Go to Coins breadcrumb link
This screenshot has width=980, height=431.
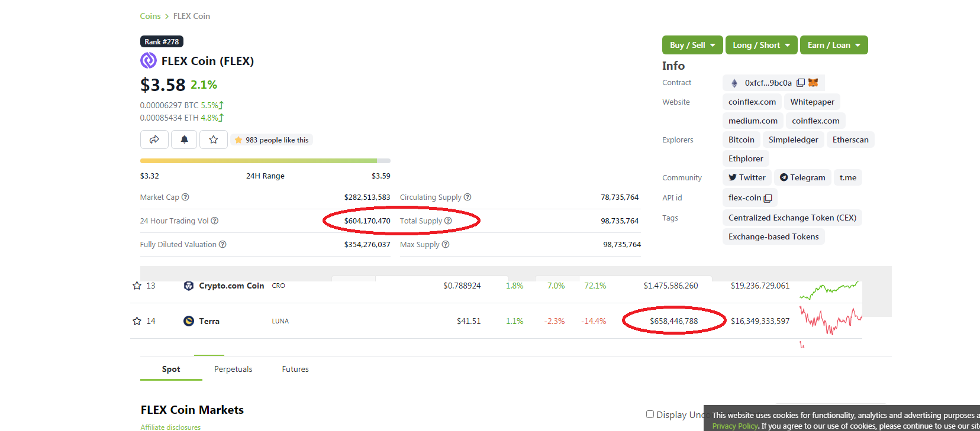150,16
